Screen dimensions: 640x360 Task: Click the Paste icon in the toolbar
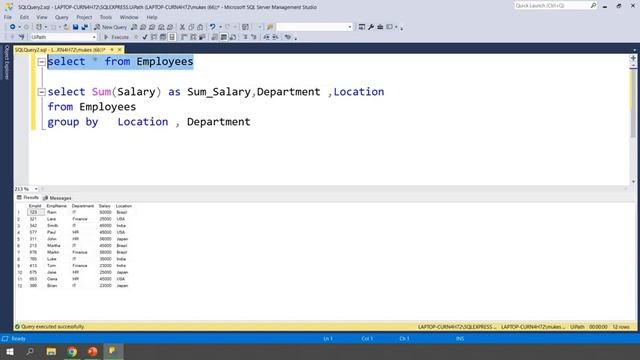tap(200, 27)
